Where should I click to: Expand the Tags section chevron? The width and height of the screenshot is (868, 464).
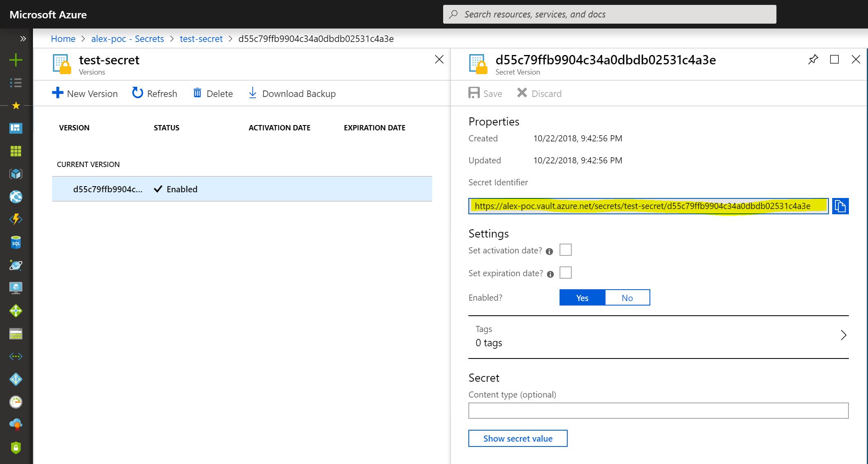pyautogui.click(x=843, y=335)
